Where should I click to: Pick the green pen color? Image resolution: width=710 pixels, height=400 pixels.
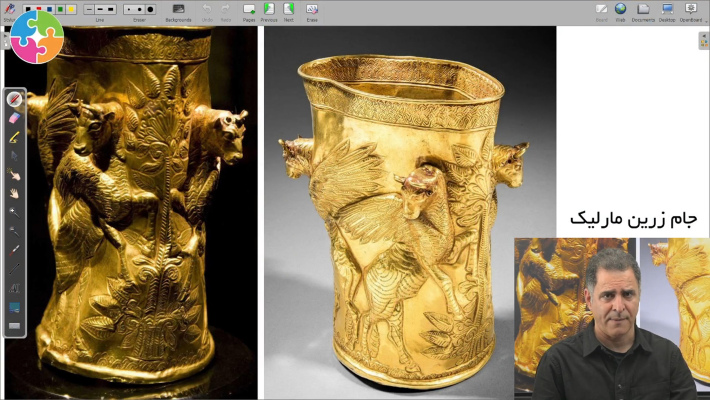pyautogui.click(x=60, y=9)
